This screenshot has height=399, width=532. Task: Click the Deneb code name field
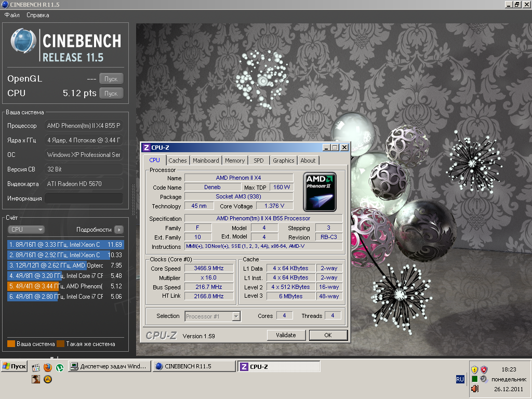212,187
